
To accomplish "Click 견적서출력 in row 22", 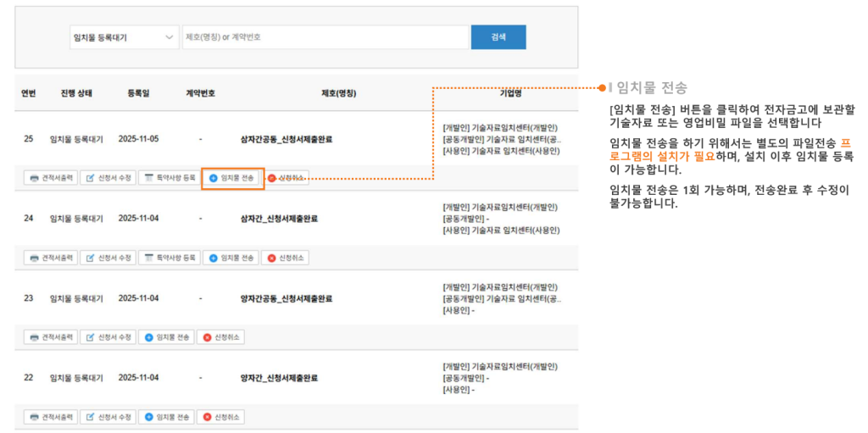I will (x=51, y=417).
